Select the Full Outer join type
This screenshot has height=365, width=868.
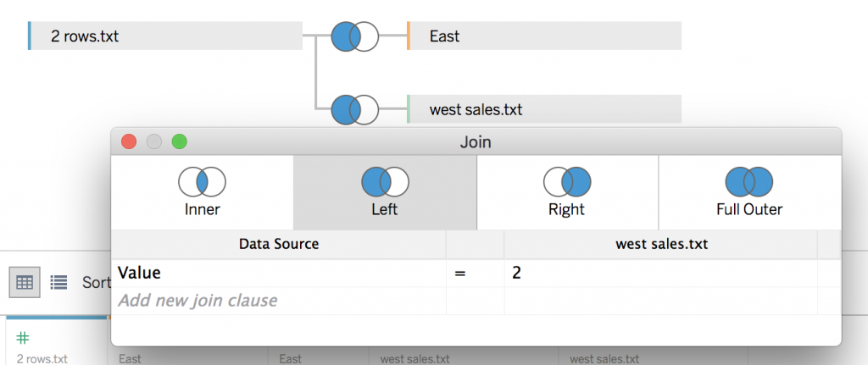749,192
